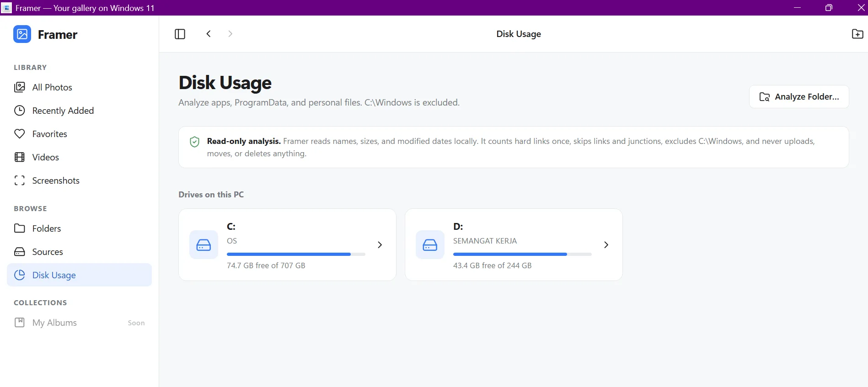Click the My Albums icon

[20, 323]
